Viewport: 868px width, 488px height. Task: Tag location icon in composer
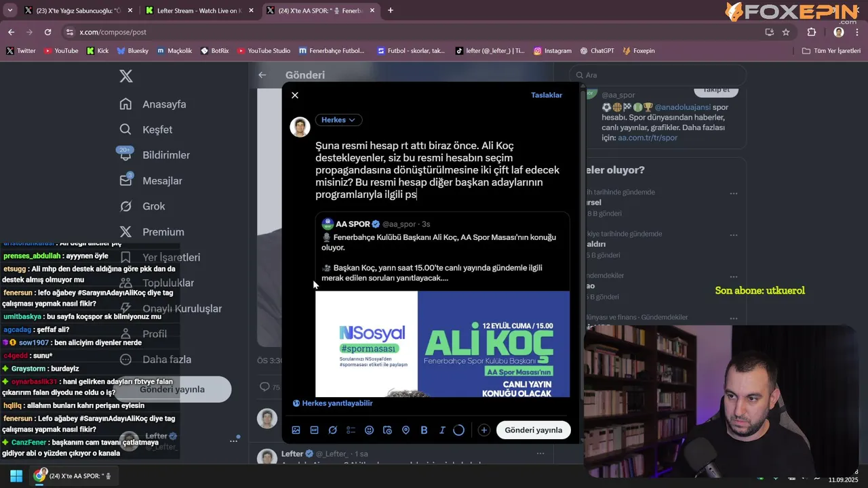coord(406,430)
